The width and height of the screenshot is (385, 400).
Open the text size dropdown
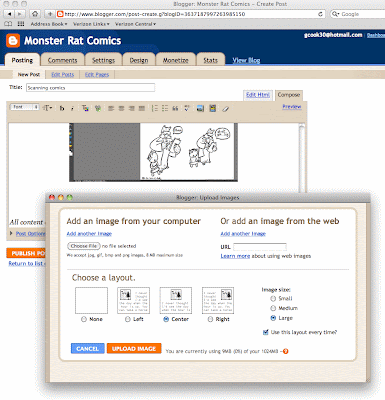(x=48, y=108)
